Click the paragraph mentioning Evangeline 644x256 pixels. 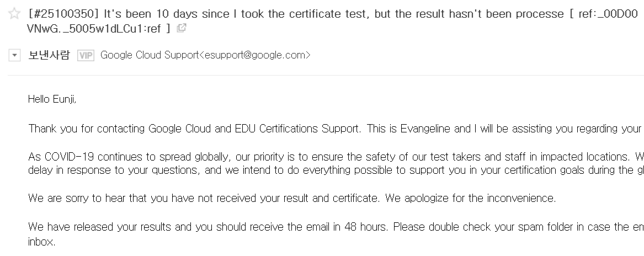point(331,129)
